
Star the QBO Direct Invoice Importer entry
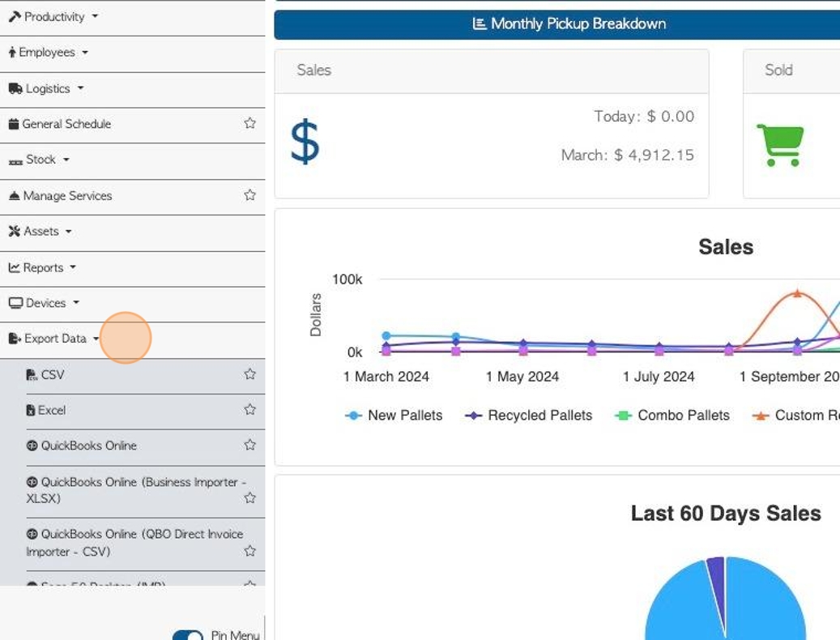tap(249, 551)
